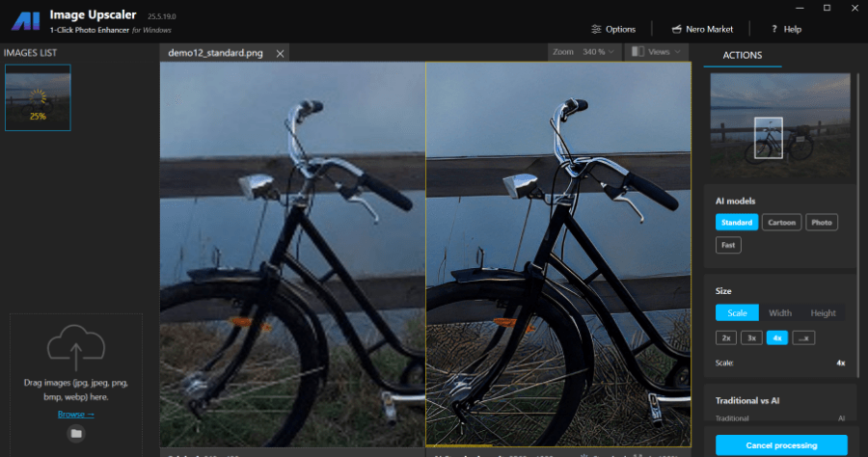Screen dimensions: 868x457
Task: Click the original image preview pane
Action: pyautogui.click(x=292, y=254)
